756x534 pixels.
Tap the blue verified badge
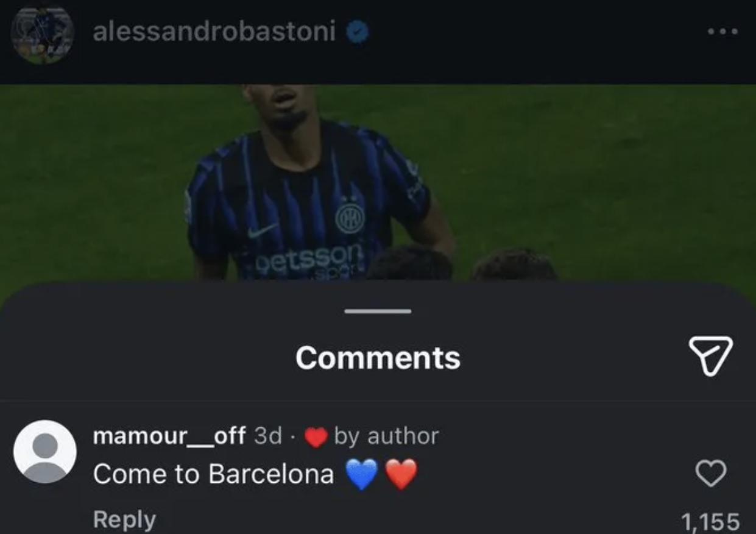pos(358,32)
